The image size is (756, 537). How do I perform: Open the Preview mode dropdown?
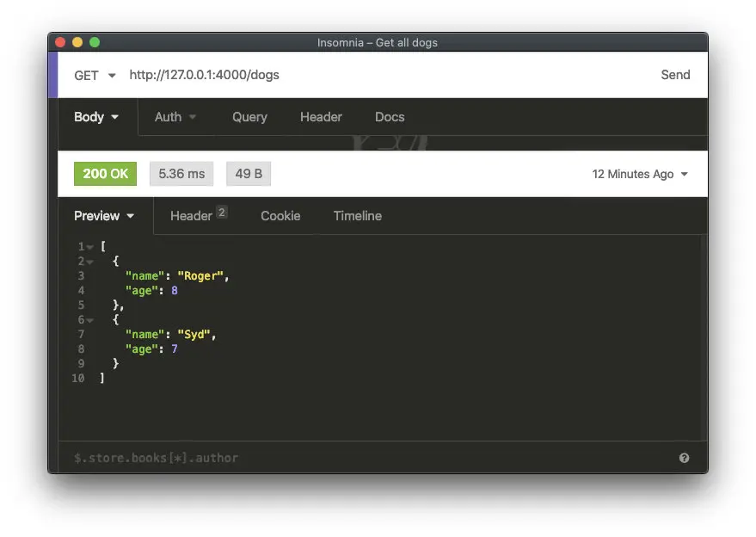[104, 216]
